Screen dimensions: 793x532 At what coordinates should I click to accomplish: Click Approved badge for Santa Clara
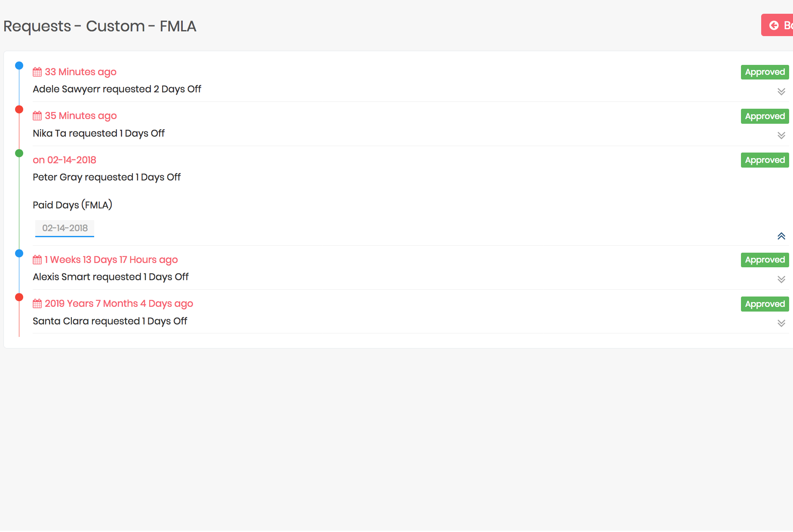click(765, 304)
